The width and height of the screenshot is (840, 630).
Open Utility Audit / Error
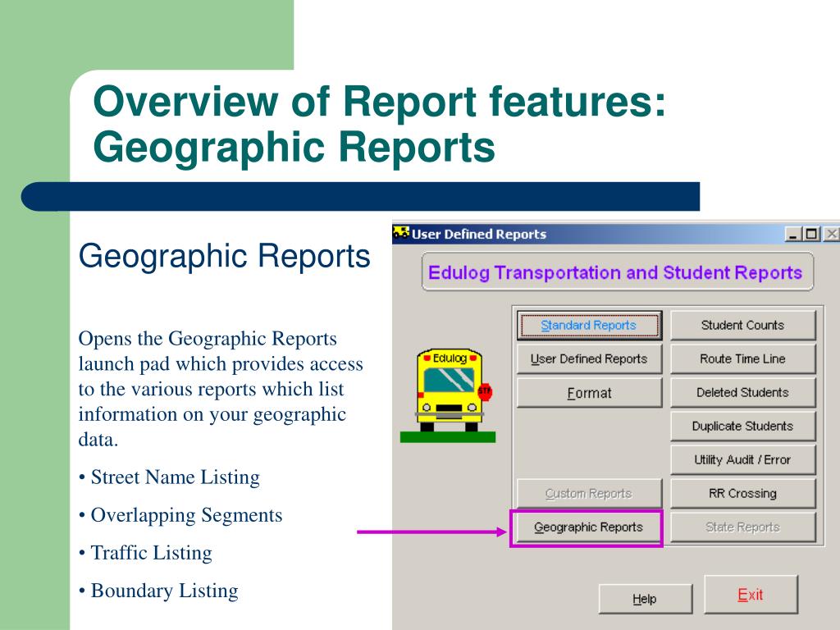point(743,459)
